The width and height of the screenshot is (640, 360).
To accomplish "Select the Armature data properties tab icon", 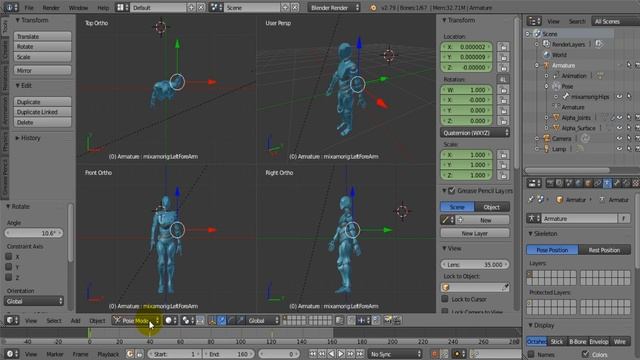I will [607, 184].
